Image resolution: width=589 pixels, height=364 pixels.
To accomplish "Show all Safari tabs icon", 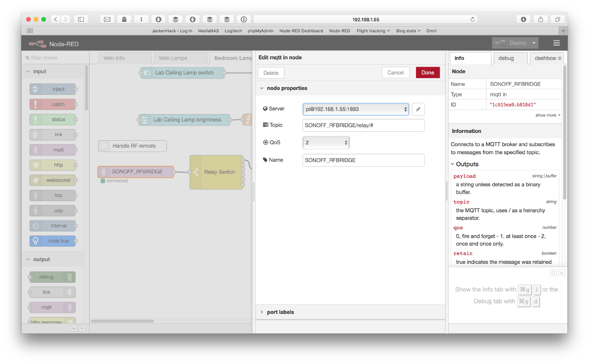I will [x=558, y=19].
